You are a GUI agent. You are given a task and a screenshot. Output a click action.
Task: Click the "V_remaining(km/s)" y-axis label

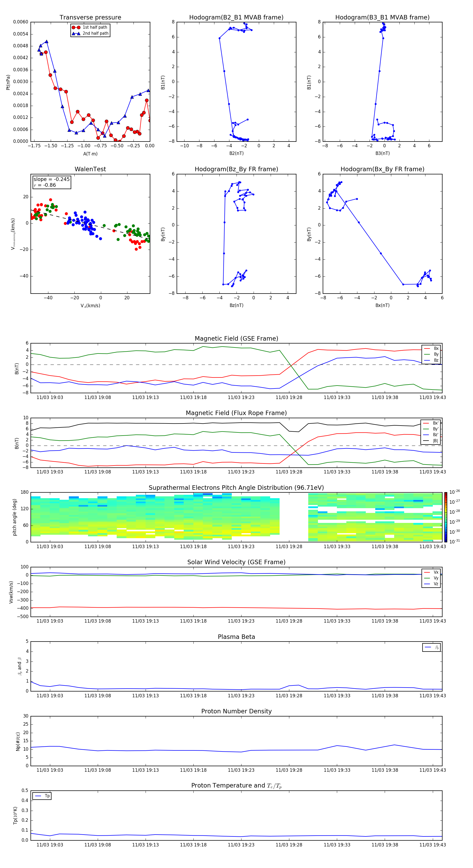click(x=13, y=234)
